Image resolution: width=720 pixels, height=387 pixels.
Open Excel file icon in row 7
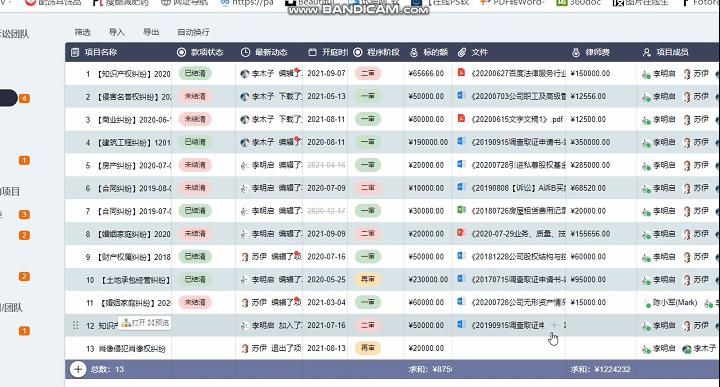[461, 210]
